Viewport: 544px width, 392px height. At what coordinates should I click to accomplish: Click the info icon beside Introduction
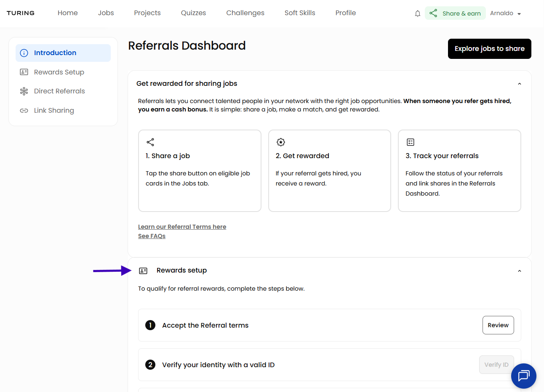tap(24, 53)
